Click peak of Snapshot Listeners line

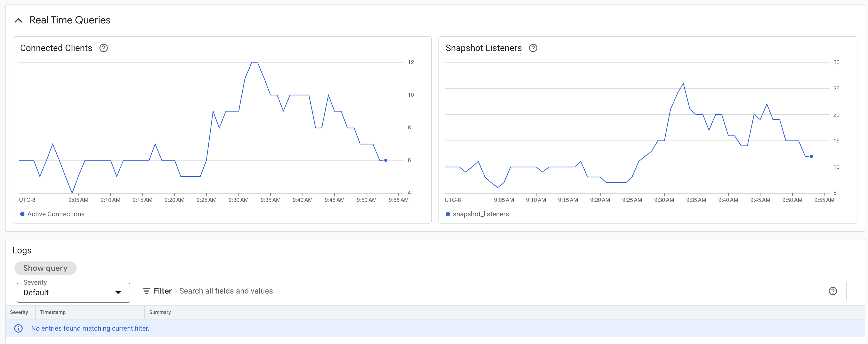tap(683, 83)
